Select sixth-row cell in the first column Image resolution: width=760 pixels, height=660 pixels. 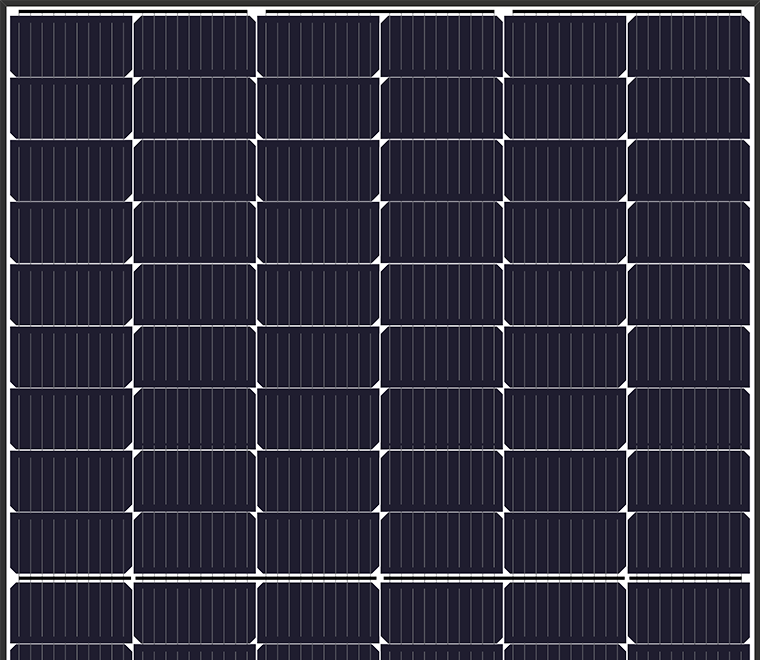tap(71, 357)
